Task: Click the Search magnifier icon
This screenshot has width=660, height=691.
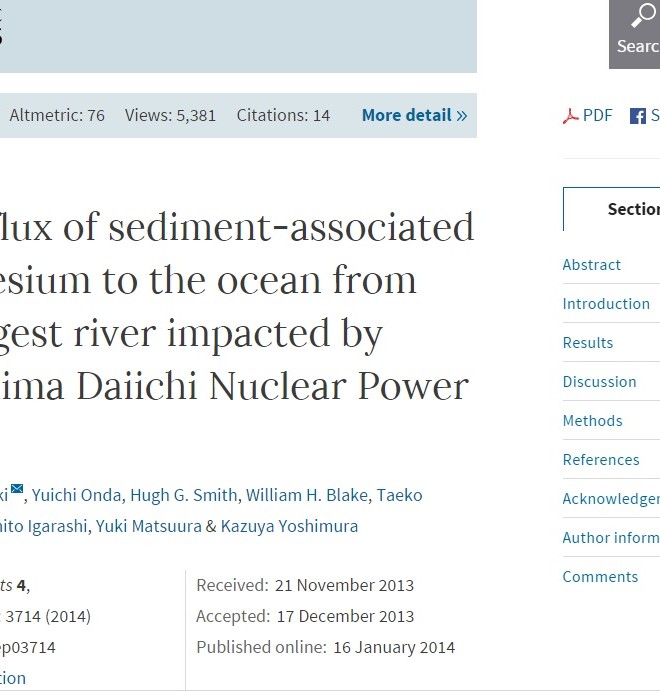Action: pos(644,15)
